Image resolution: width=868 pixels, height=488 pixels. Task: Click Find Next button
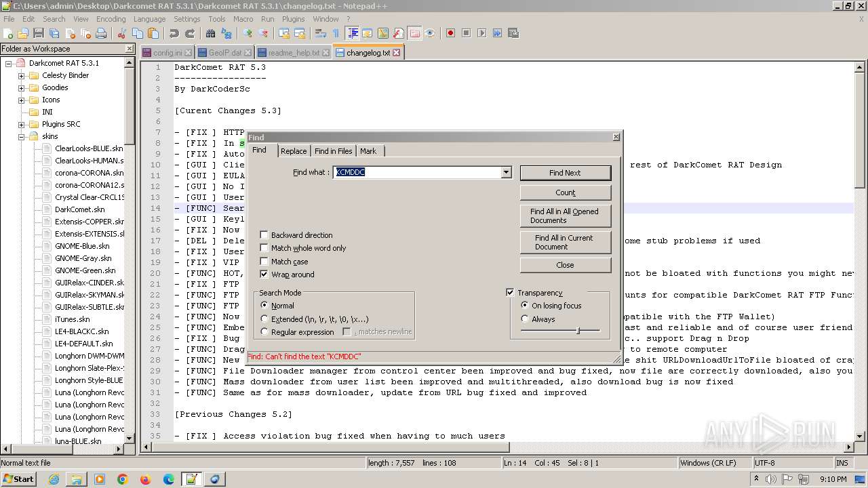coord(565,173)
